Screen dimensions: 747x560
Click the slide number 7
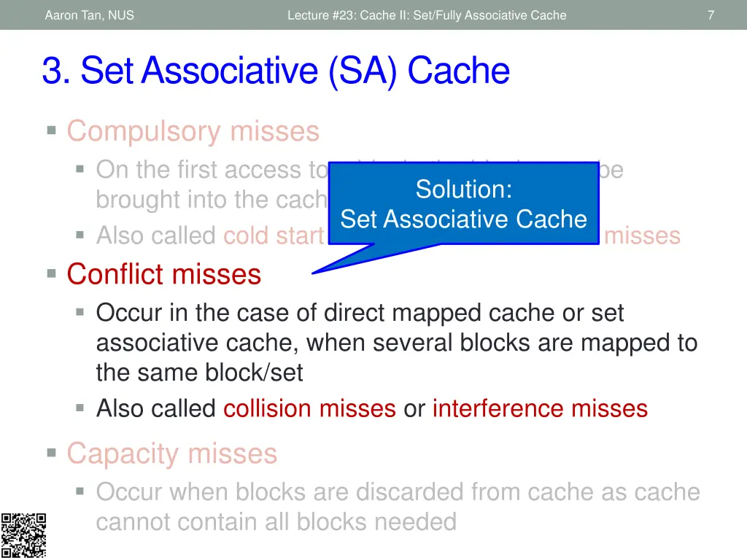[711, 15]
